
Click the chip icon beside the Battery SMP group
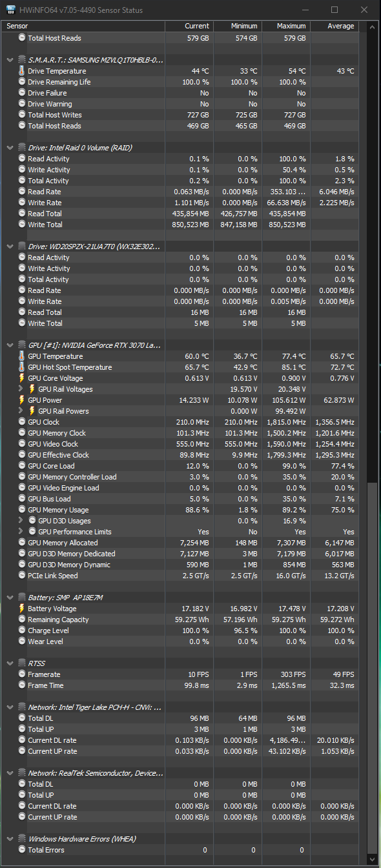pyautogui.click(x=21, y=597)
